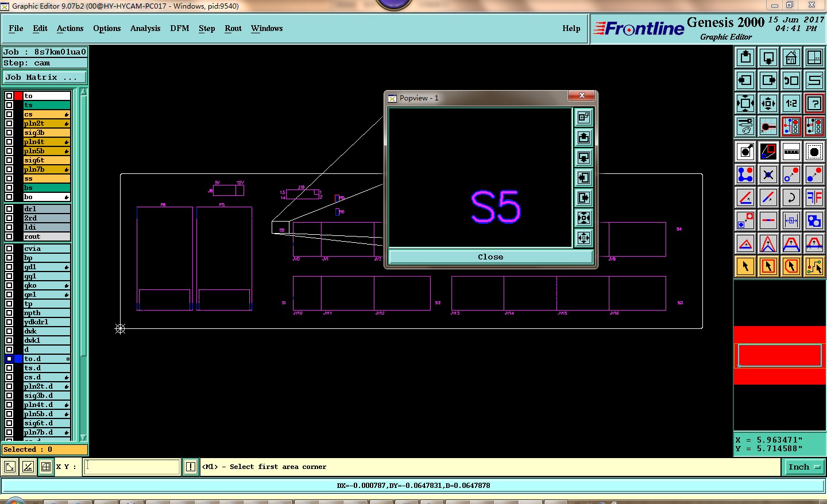This screenshot has width=827, height=504.
Task: Toggle checkbox for layer 'pln5b'
Action: [9, 151]
